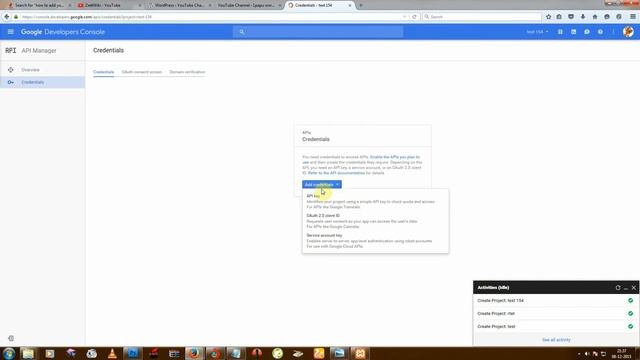The image size is (640, 360).
Task: Click the collapse icon at sidebar bottom
Action: coord(11,338)
